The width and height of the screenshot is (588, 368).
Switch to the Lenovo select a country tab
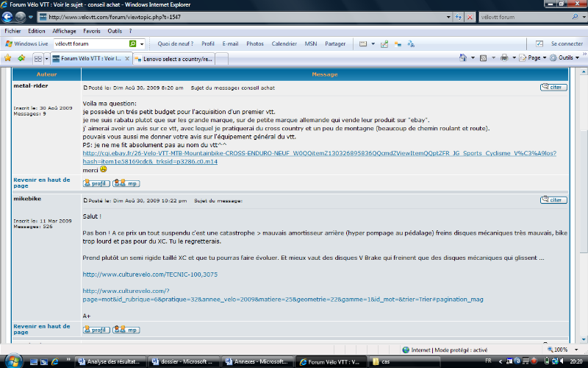174,59
